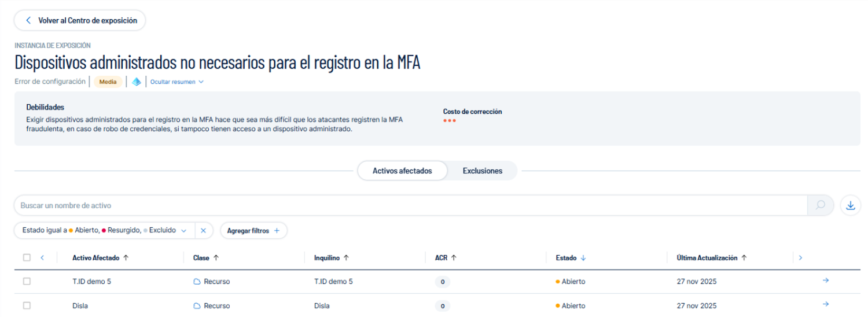Click the download export icon
868x317 pixels.
(x=850, y=205)
